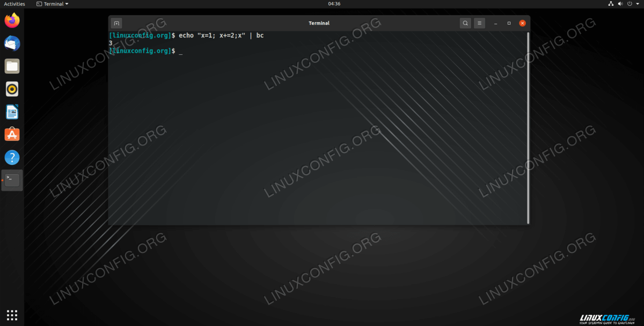Open the terminal hamburger menu
The image size is (644, 326).
pyautogui.click(x=479, y=23)
